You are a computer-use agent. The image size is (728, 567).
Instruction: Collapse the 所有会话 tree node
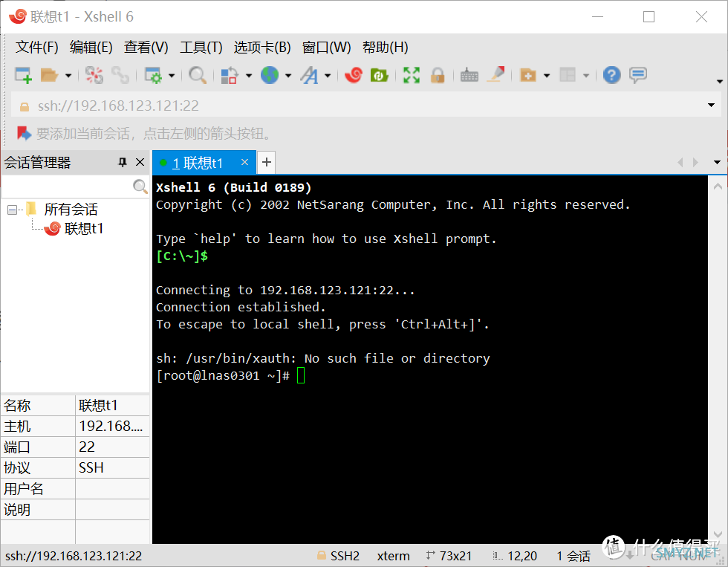point(12,210)
